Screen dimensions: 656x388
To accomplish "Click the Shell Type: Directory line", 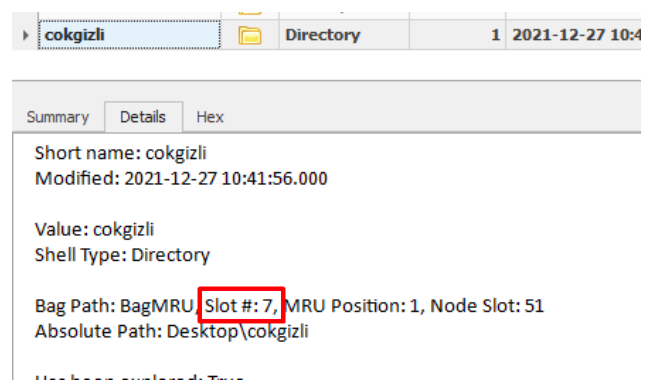I will 122,255.
